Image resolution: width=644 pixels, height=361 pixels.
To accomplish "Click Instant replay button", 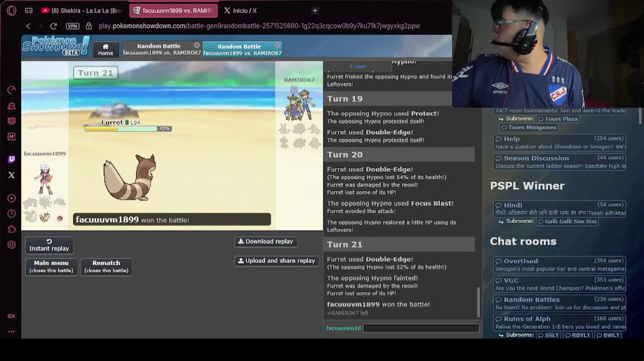I will (49, 245).
